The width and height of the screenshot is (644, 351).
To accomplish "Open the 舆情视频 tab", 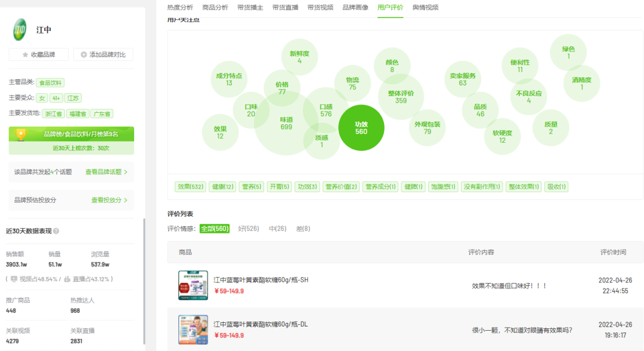I will [x=426, y=7].
